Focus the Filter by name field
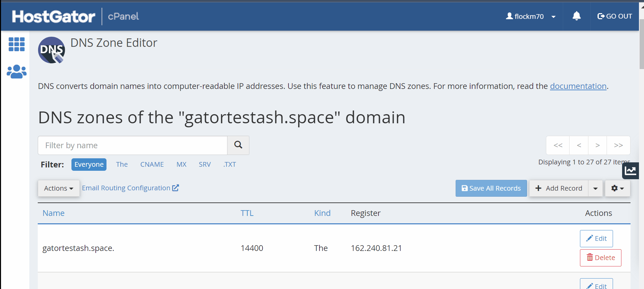The image size is (644, 289). click(133, 145)
